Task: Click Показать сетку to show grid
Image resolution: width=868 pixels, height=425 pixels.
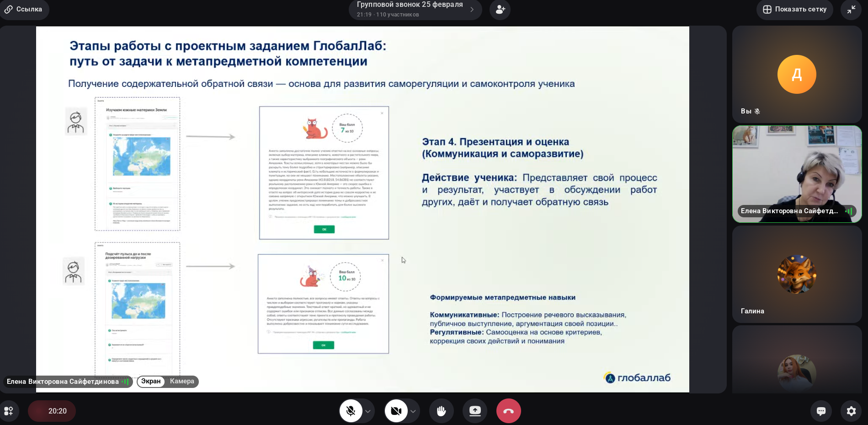Action: pos(795,9)
